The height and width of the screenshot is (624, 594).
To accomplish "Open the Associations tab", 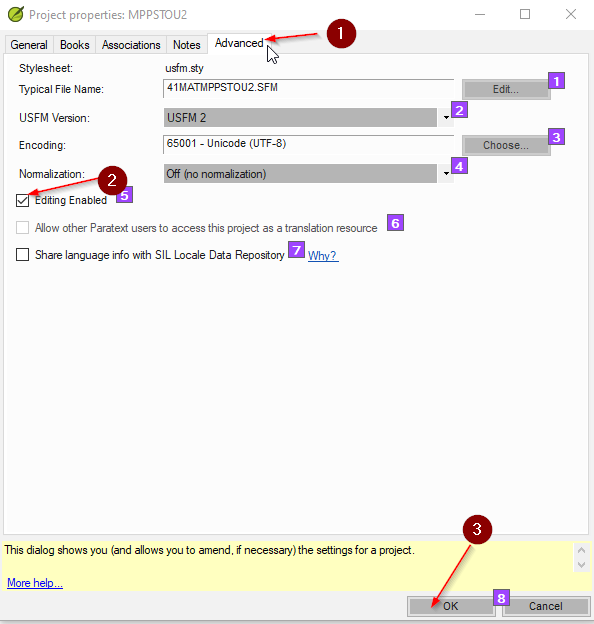I will 131,45.
